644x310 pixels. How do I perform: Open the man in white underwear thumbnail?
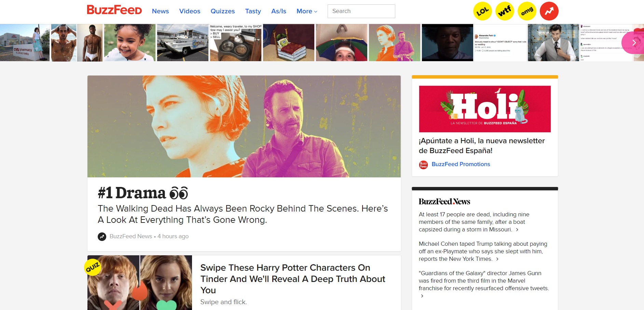tap(90, 43)
